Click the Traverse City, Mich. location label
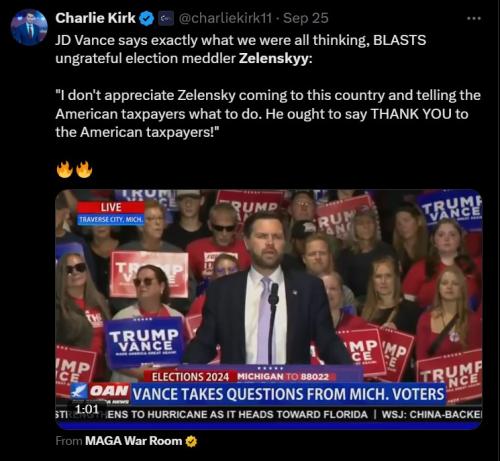Image resolution: width=500 pixels, height=461 pixels. [x=111, y=219]
